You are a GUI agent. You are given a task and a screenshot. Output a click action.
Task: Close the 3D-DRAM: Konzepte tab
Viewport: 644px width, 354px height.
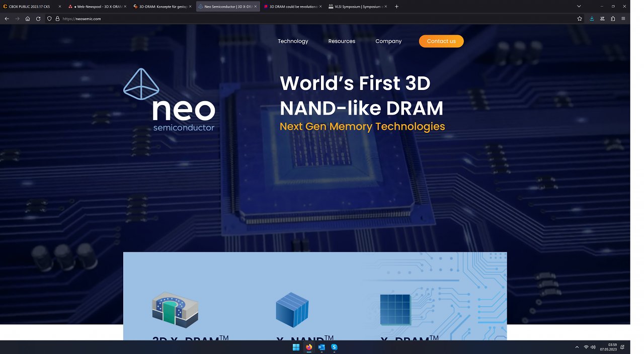click(190, 7)
